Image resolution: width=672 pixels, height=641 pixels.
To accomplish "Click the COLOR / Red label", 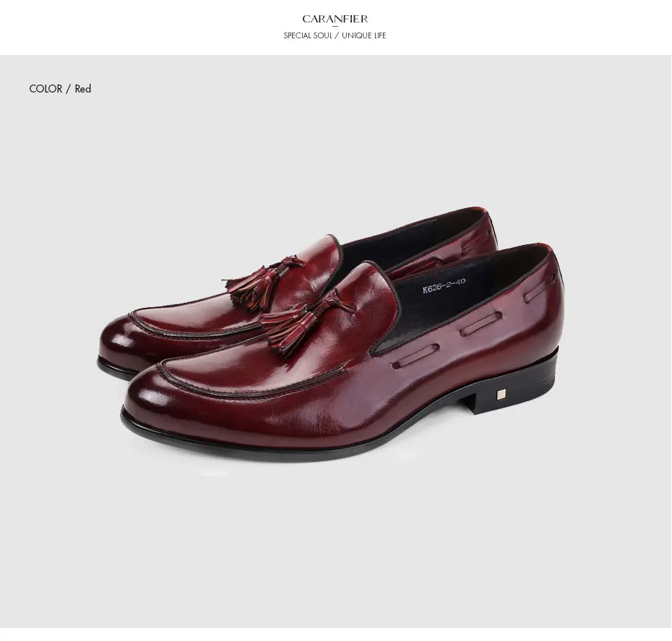I will coord(60,89).
